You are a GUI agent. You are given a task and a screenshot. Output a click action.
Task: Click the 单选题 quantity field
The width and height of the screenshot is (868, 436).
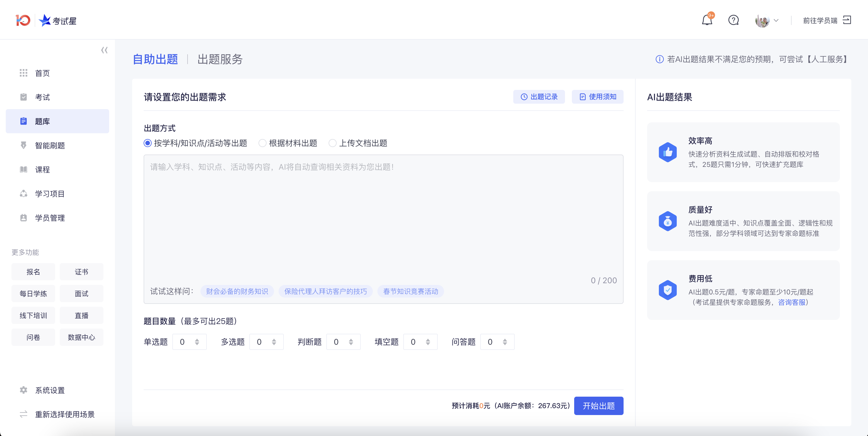click(x=189, y=342)
